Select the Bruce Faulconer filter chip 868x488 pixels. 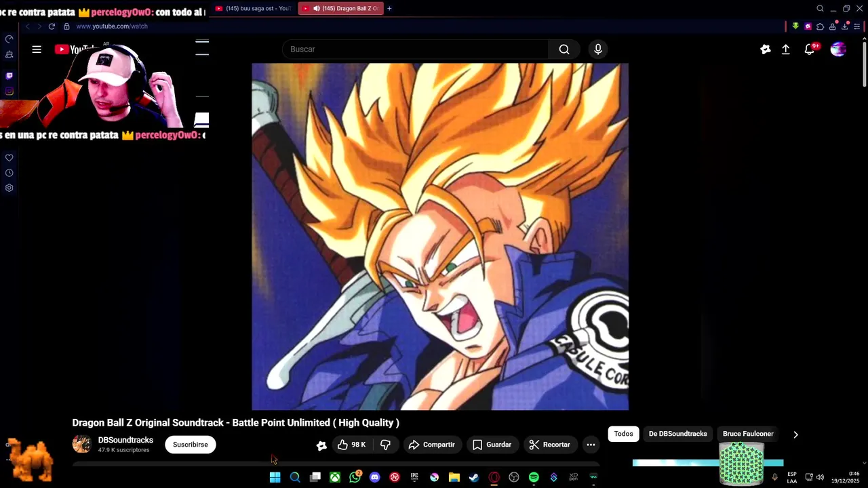[748, 434]
